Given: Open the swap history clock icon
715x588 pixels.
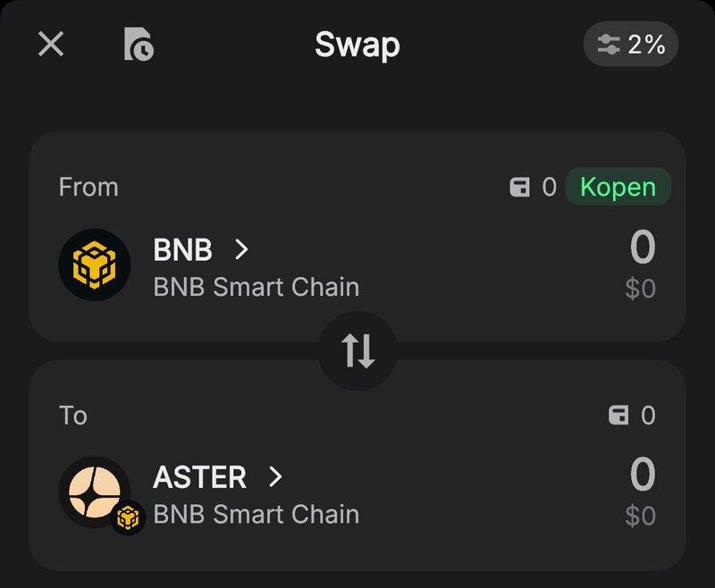Looking at the screenshot, I should tap(139, 44).
